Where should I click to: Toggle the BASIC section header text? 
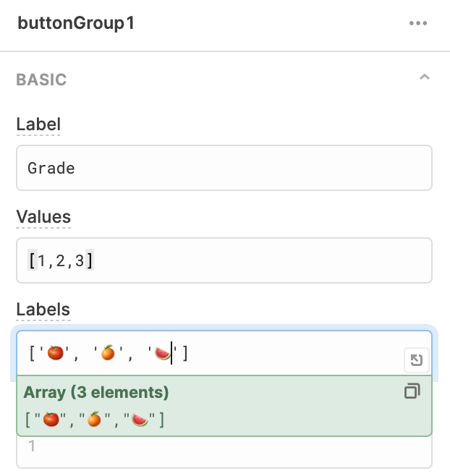pos(41,80)
